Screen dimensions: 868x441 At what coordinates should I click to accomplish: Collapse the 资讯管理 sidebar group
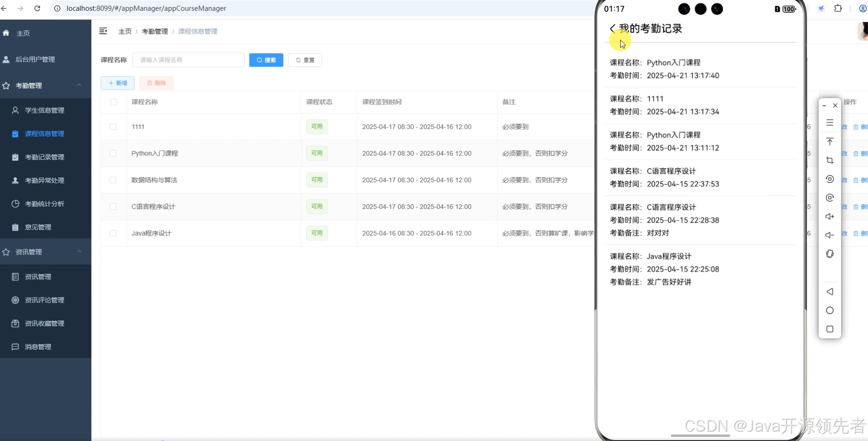(46, 252)
